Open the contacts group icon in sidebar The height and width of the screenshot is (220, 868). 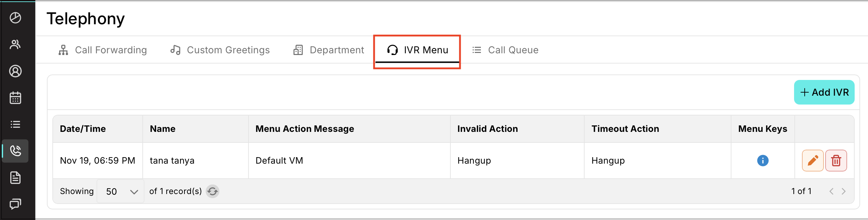[15, 44]
